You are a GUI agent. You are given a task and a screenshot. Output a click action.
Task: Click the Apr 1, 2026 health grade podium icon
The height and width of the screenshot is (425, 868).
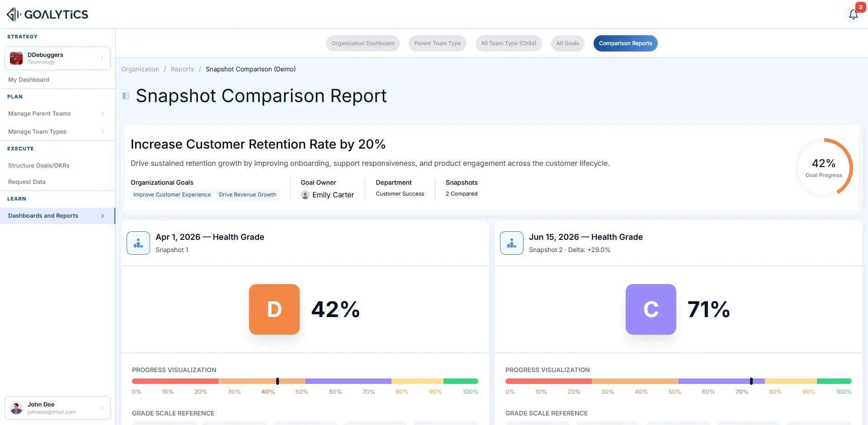138,243
